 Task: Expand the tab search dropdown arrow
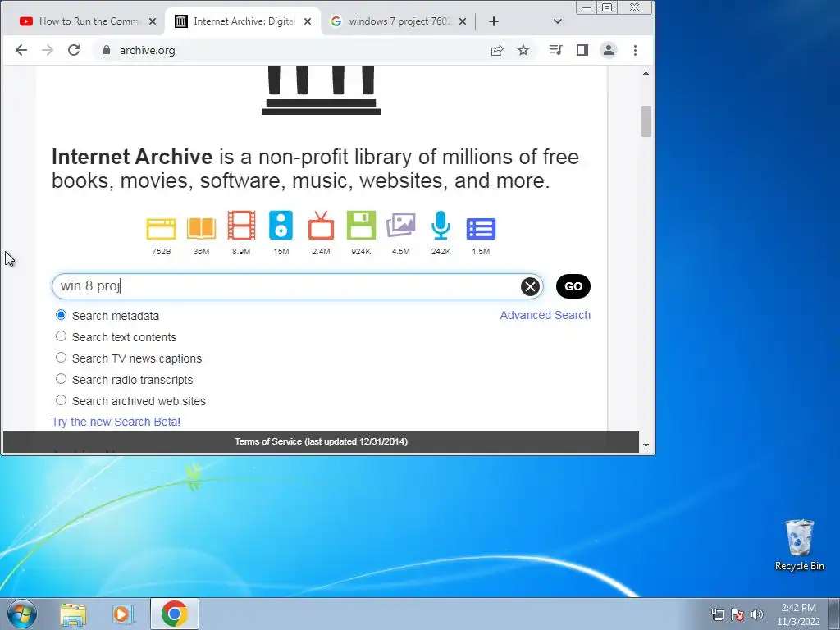[x=557, y=21]
